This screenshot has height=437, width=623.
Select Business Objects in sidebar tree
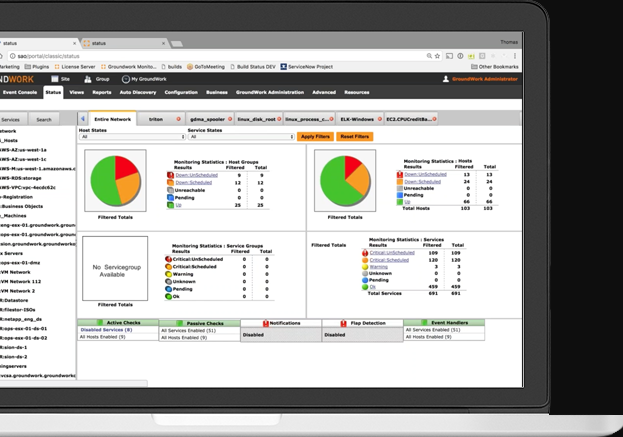22,206
